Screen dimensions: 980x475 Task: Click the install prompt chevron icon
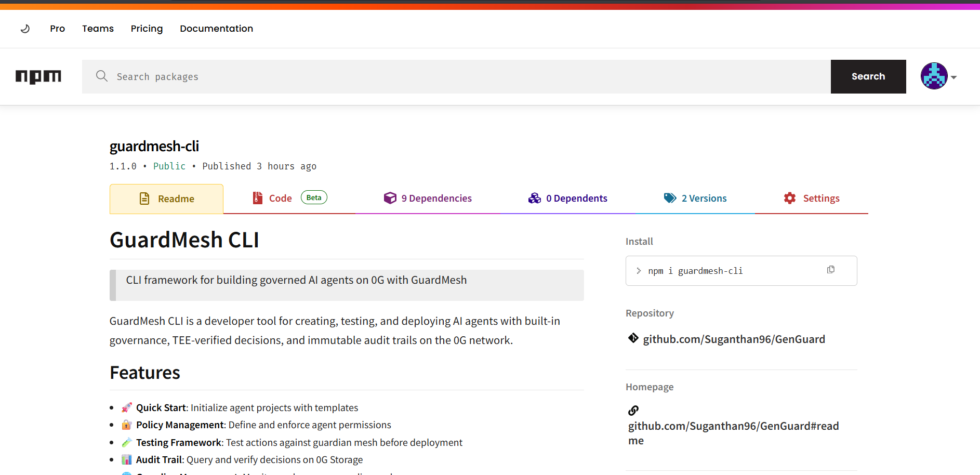[x=639, y=271]
